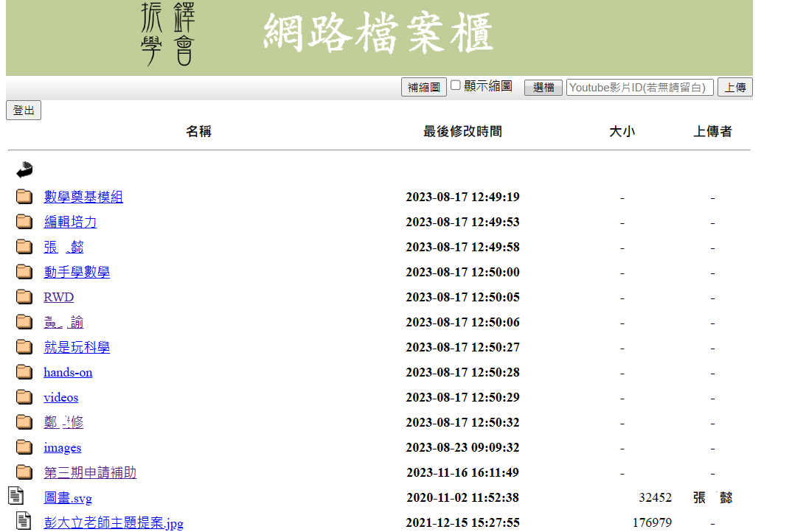Screen dimensions: 792x532
Task: Click the folder icon next to 編輯培力
Action: tap(24, 222)
